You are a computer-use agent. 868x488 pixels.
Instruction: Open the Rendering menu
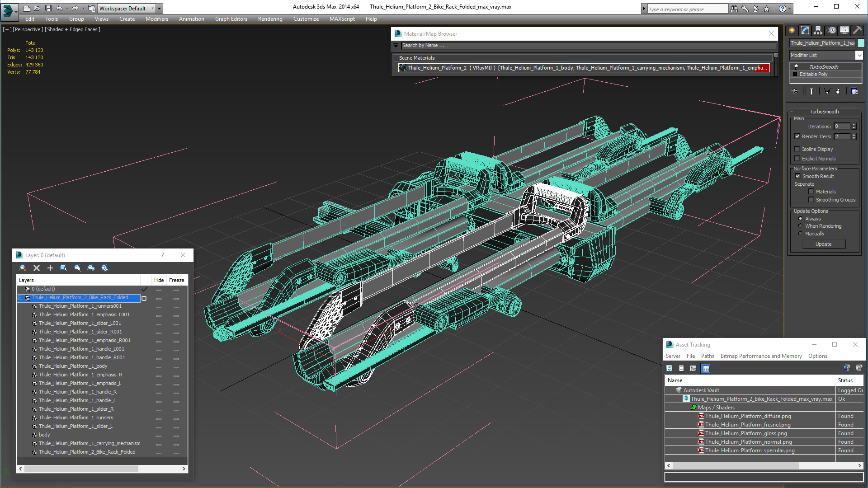pos(270,19)
